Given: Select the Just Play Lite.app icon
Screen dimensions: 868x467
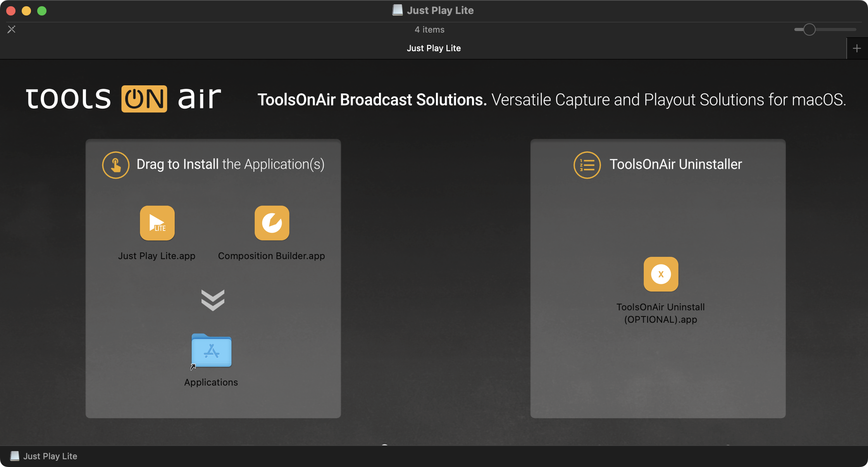Looking at the screenshot, I should click(157, 223).
